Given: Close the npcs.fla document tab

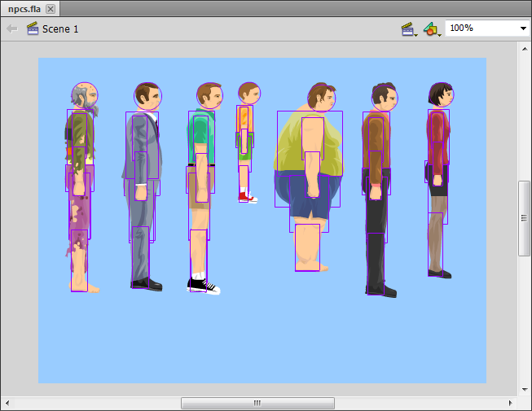Looking at the screenshot, I should 51,9.
